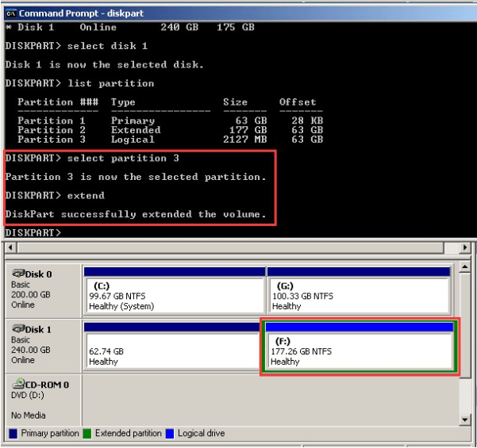Click the Logical drive legend swatch
477x448 pixels.
click(x=170, y=434)
